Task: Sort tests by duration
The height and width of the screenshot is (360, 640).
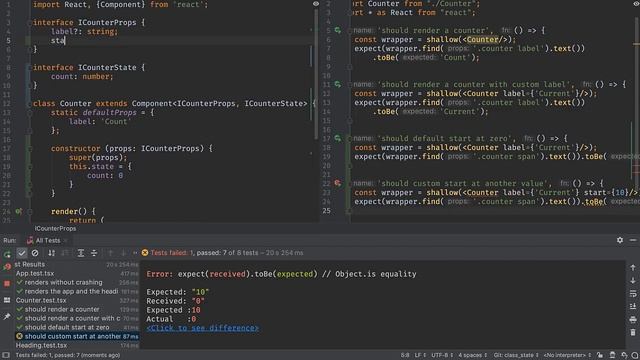Action: pyautogui.click(x=64, y=253)
